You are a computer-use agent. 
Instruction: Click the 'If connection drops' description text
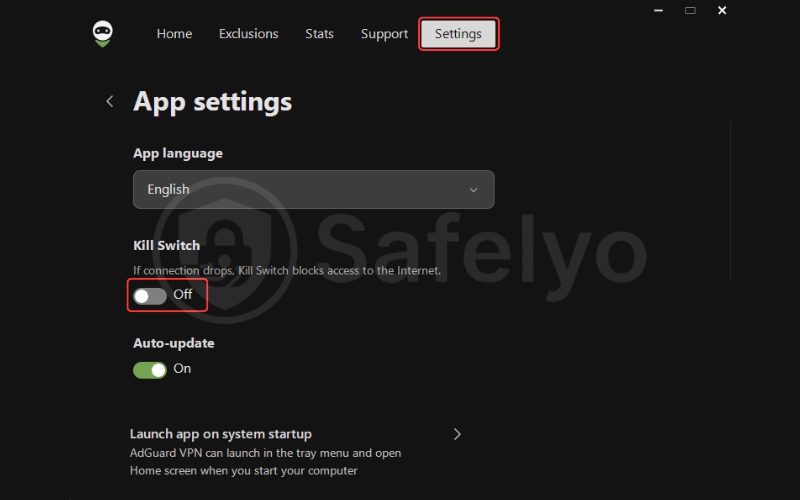click(287, 270)
